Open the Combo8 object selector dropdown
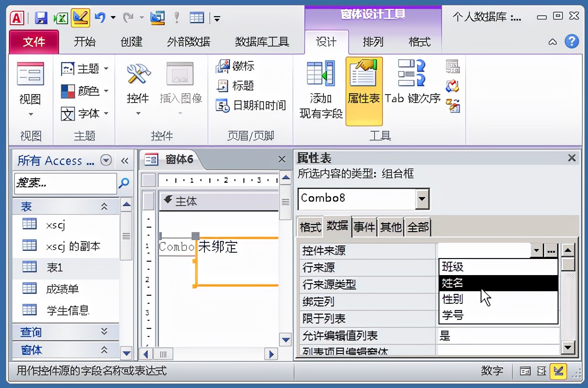This screenshot has height=388, width=588. pyautogui.click(x=422, y=199)
